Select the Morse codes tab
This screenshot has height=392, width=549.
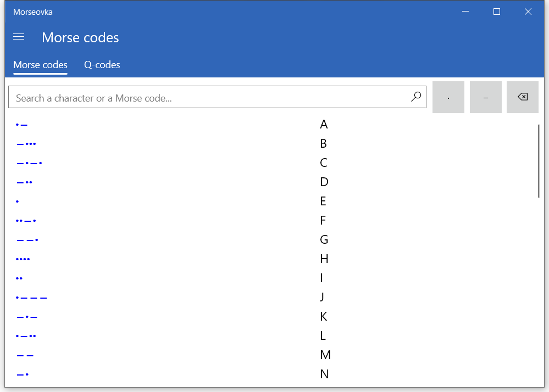(40, 65)
